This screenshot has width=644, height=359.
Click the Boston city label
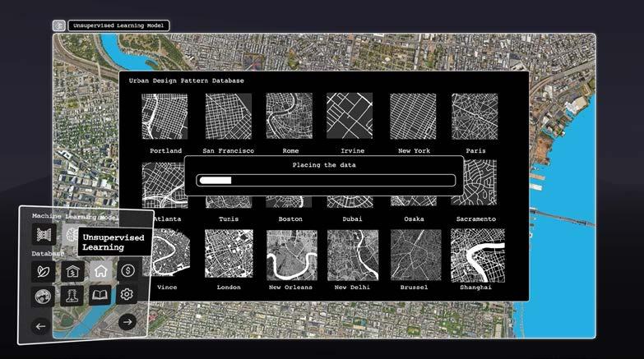(x=290, y=219)
